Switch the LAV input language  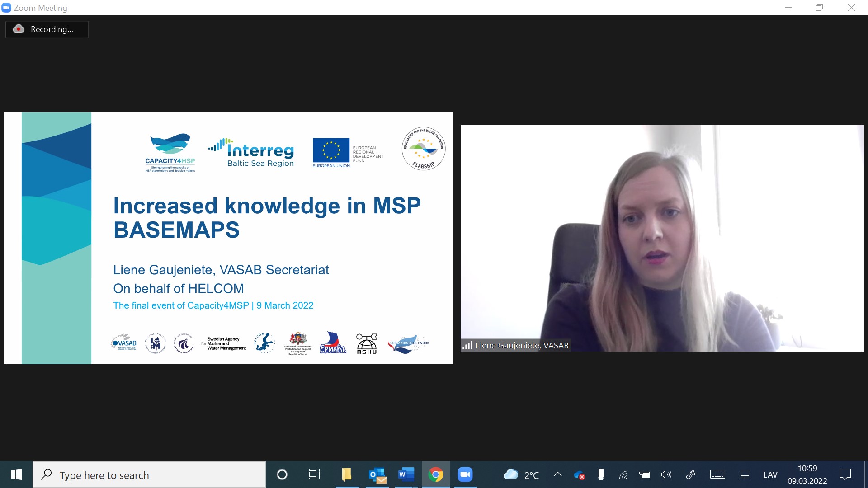point(770,475)
